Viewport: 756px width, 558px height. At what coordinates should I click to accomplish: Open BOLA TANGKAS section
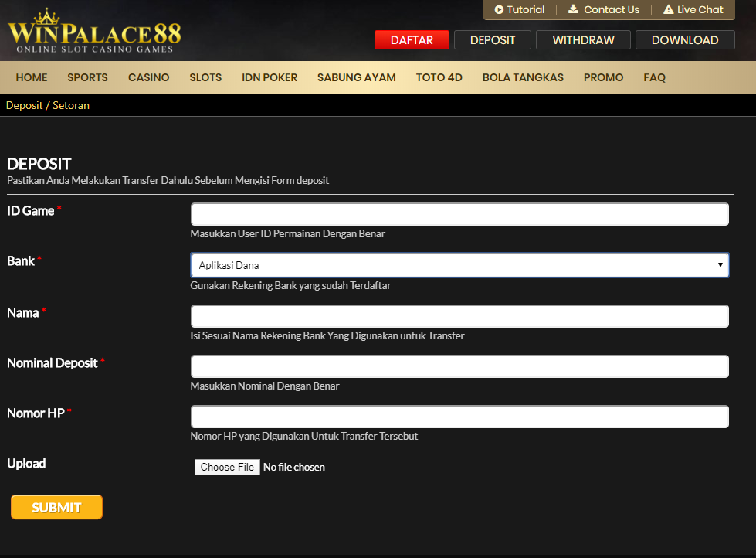523,77
